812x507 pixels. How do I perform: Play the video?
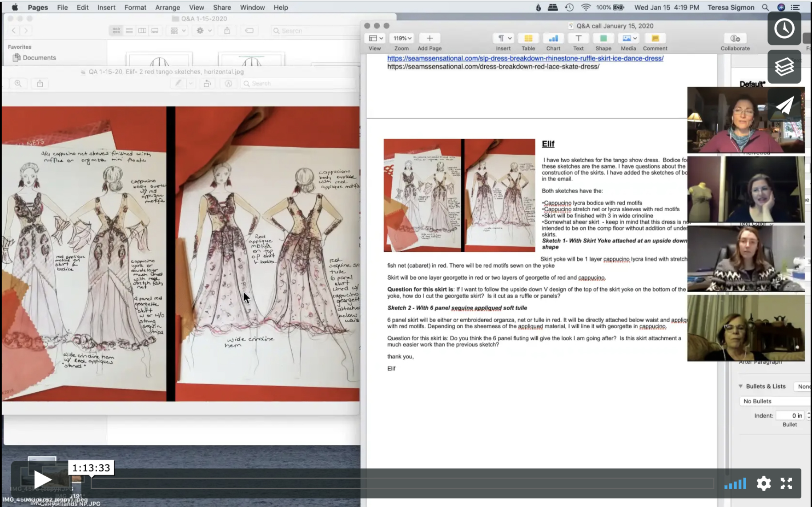pyautogui.click(x=42, y=480)
